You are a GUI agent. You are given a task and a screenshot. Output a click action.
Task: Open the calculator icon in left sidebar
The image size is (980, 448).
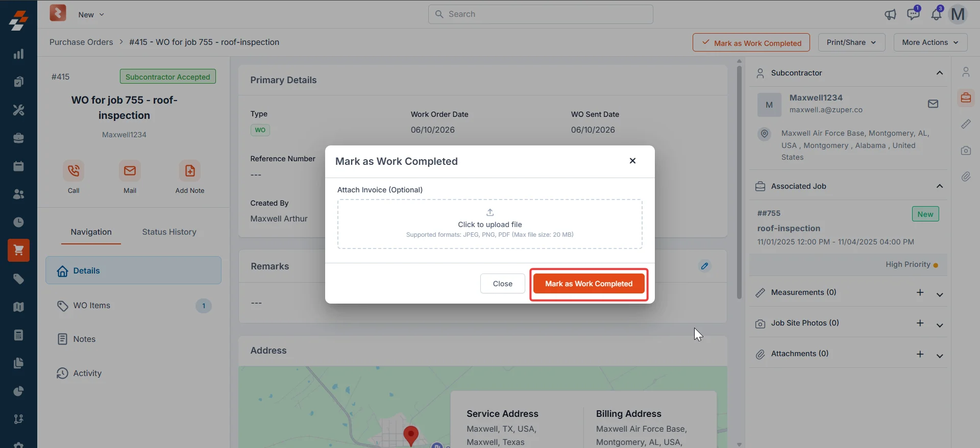click(18, 335)
